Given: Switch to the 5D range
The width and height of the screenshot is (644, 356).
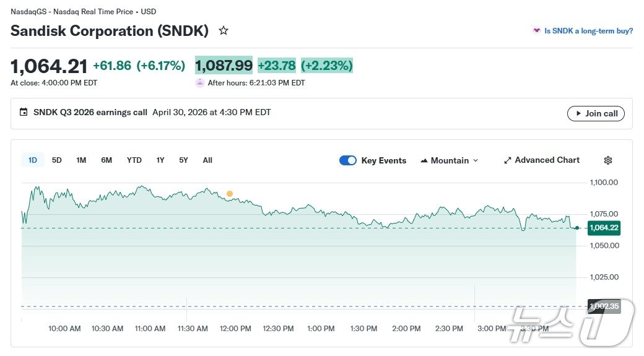Looking at the screenshot, I should click(x=56, y=160).
